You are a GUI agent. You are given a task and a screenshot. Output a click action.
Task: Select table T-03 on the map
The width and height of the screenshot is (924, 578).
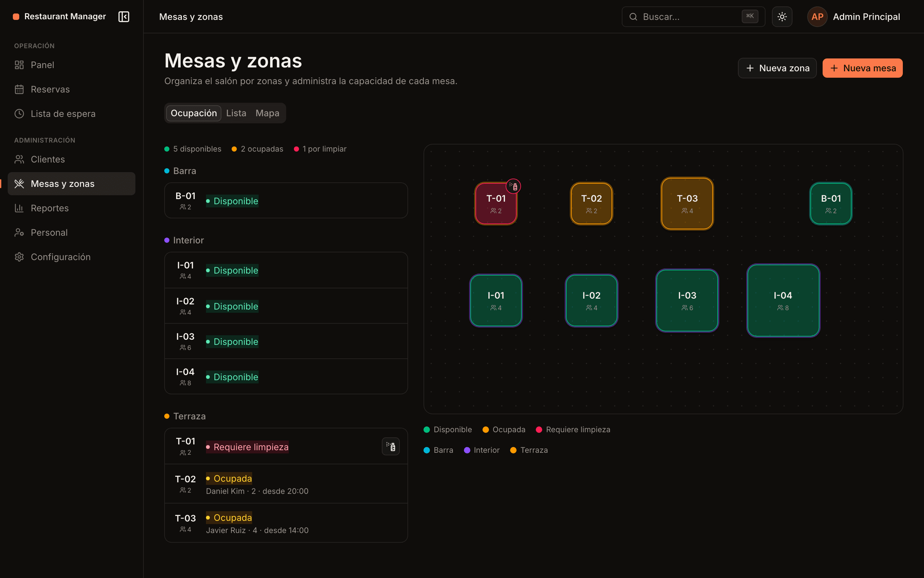(687, 204)
